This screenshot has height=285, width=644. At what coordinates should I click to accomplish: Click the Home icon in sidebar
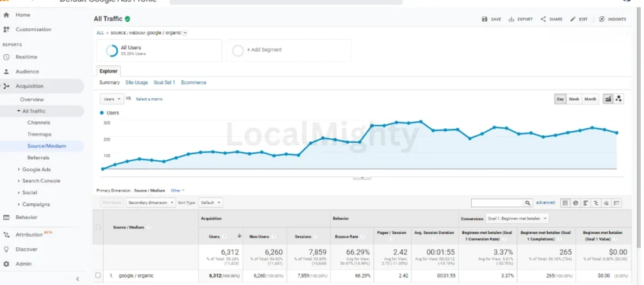pos(6,14)
